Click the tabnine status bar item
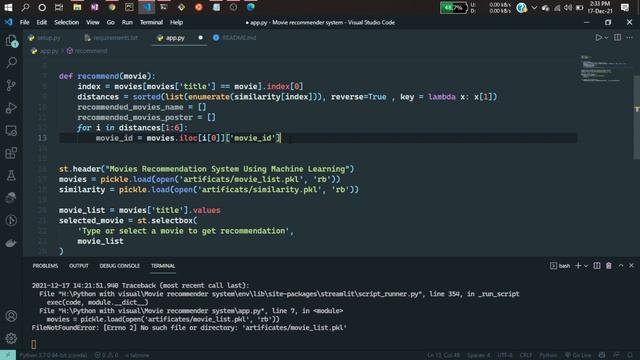 [138, 355]
